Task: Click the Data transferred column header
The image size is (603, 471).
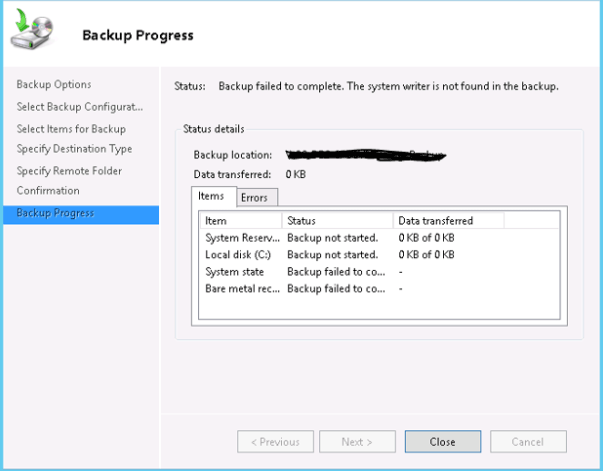Action: click(448, 221)
